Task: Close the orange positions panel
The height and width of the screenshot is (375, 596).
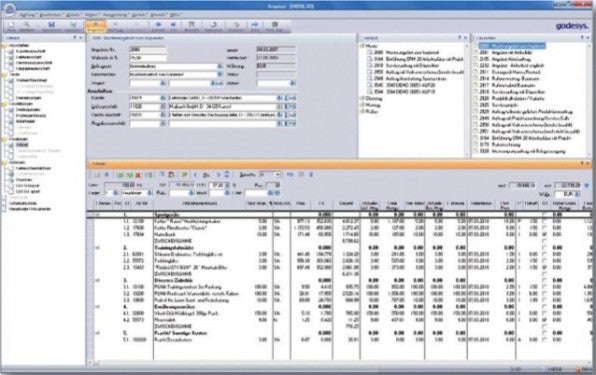Action: (588, 164)
